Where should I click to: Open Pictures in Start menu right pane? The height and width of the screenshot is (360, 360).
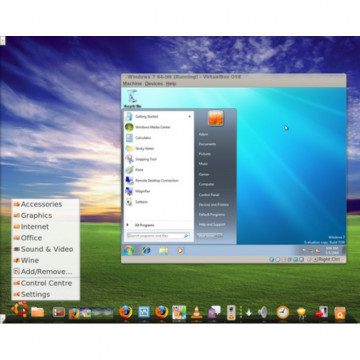(205, 154)
